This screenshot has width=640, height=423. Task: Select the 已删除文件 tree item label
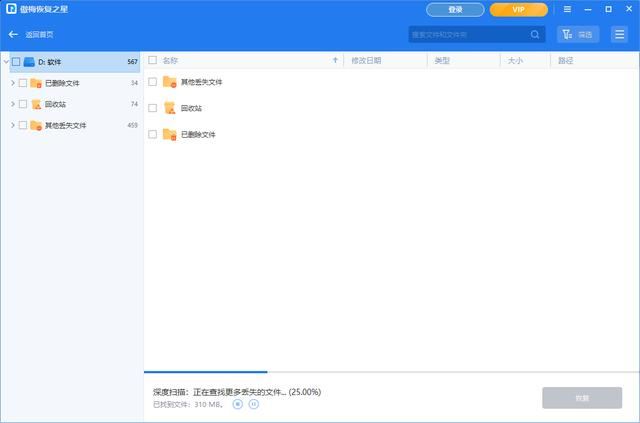click(x=62, y=83)
